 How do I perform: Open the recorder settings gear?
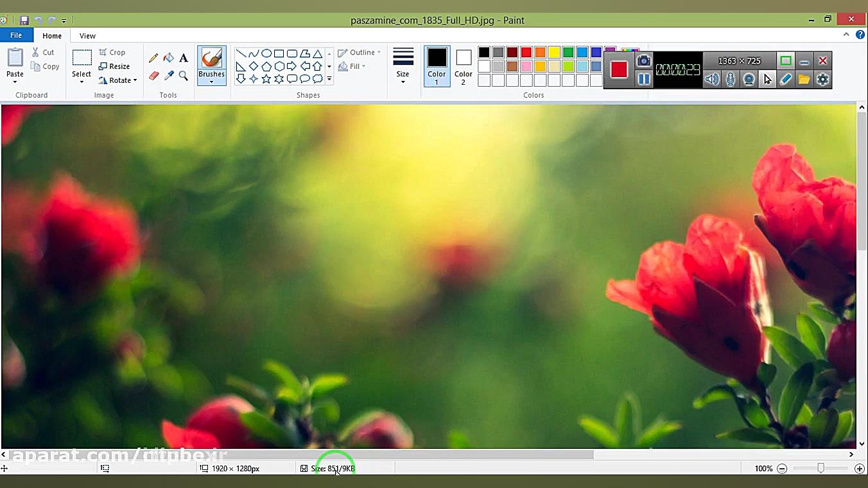(x=823, y=80)
